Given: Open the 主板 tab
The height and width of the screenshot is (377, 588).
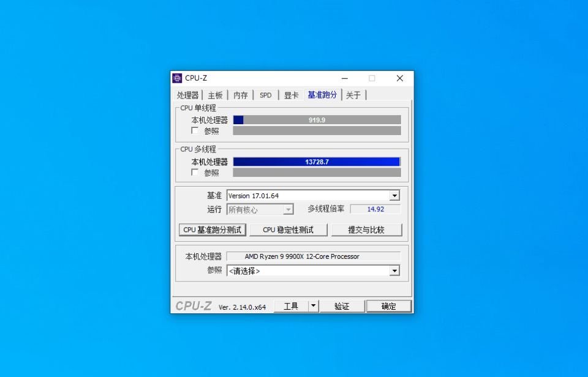Looking at the screenshot, I should [215, 95].
